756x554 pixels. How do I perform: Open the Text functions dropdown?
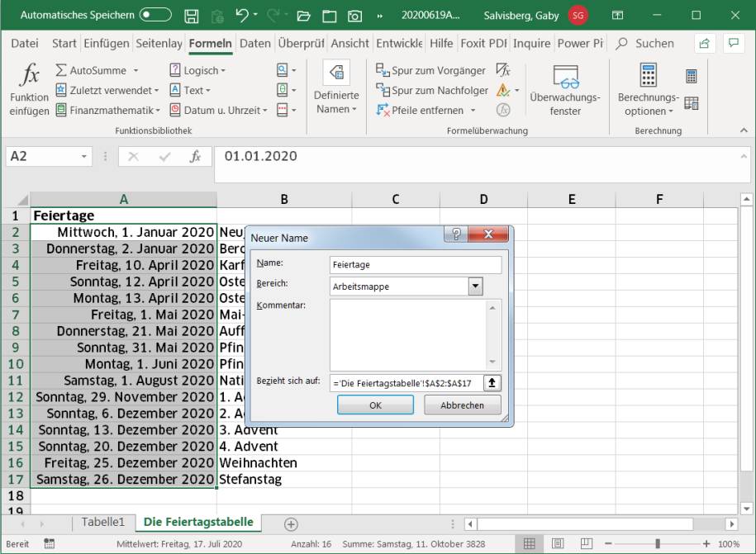click(x=190, y=90)
